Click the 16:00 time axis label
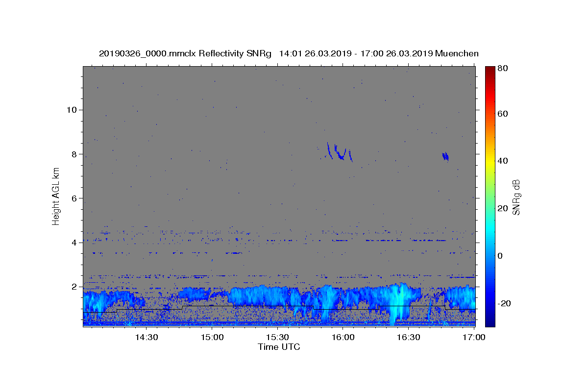This screenshot has width=588, height=392. coord(343,337)
